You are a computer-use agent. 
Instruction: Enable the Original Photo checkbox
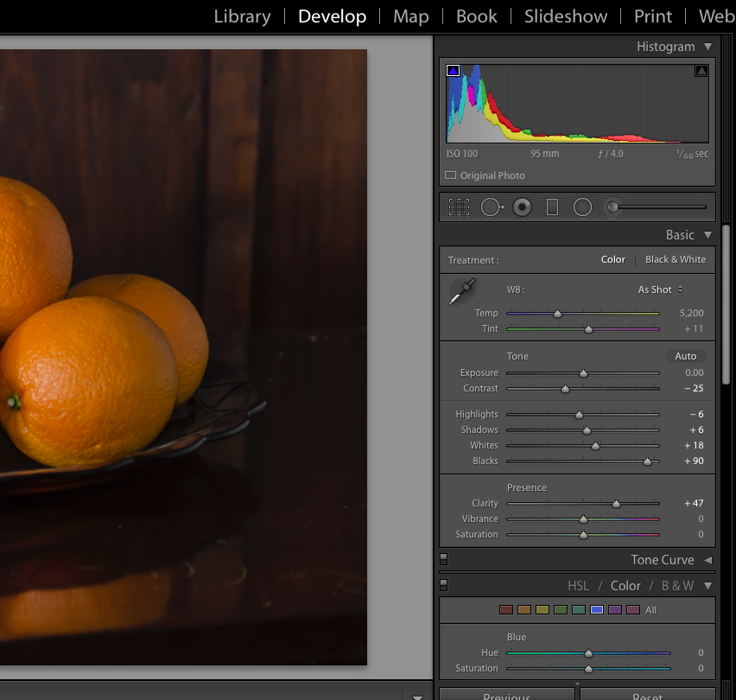tap(451, 175)
